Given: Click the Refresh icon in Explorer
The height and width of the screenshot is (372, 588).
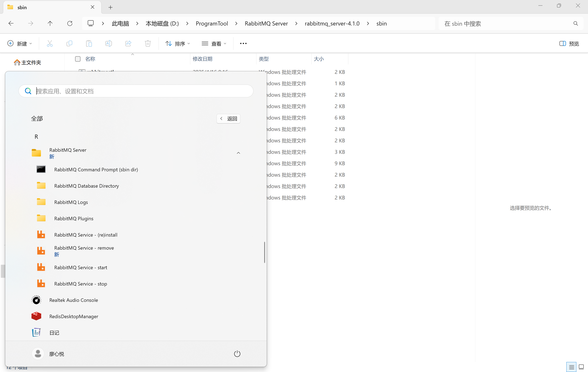Looking at the screenshot, I should tap(70, 23).
